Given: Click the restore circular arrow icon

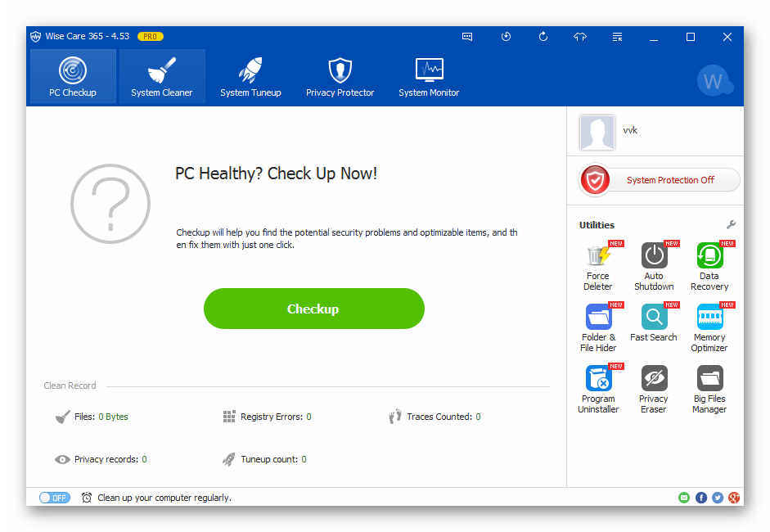Looking at the screenshot, I should pyautogui.click(x=543, y=37).
